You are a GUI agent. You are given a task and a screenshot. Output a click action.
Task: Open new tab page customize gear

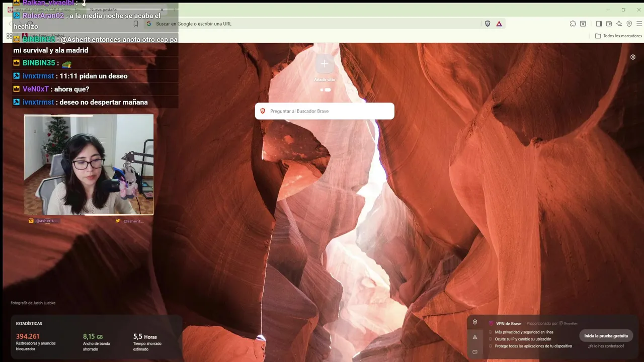coord(633,57)
